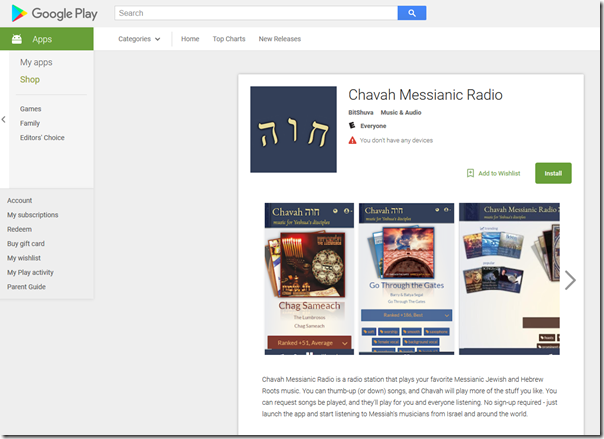Click the blue search magnifier button
Screen dimensions: 604x439
[412, 13]
